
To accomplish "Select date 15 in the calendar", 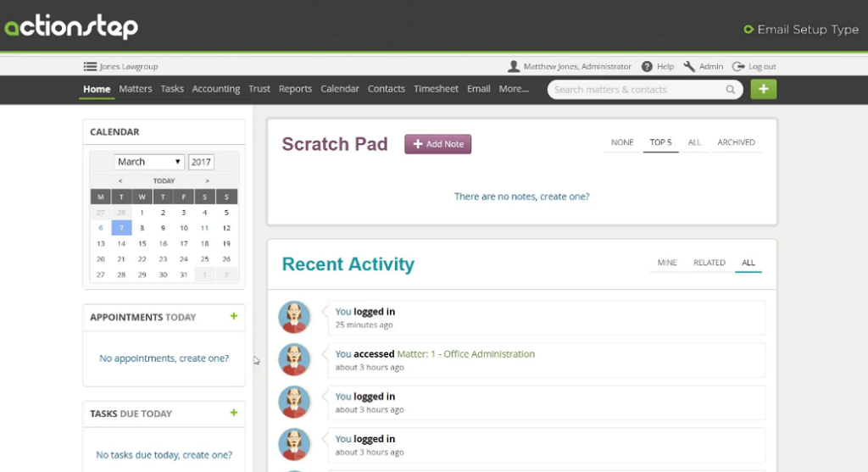I will (x=142, y=243).
